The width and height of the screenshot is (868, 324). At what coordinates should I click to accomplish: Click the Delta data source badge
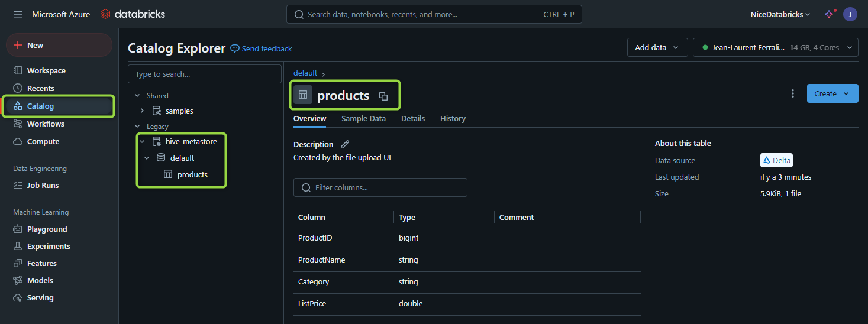coord(776,160)
